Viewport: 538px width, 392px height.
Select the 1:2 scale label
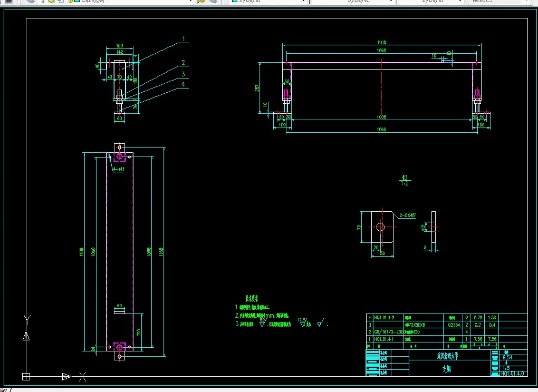pos(405,183)
